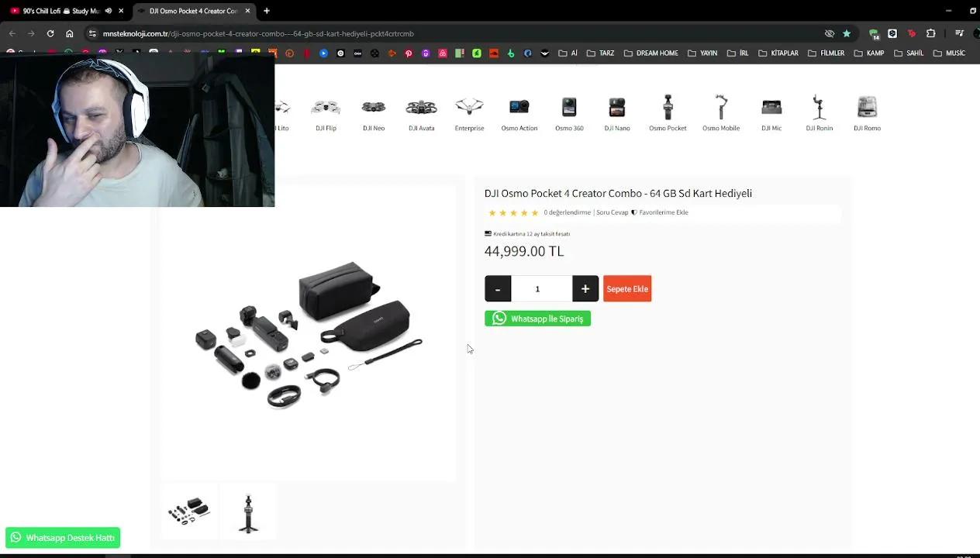
Task: Open the KİTAPLAR bookmarks folder
Action: click(x=778, y=53)
